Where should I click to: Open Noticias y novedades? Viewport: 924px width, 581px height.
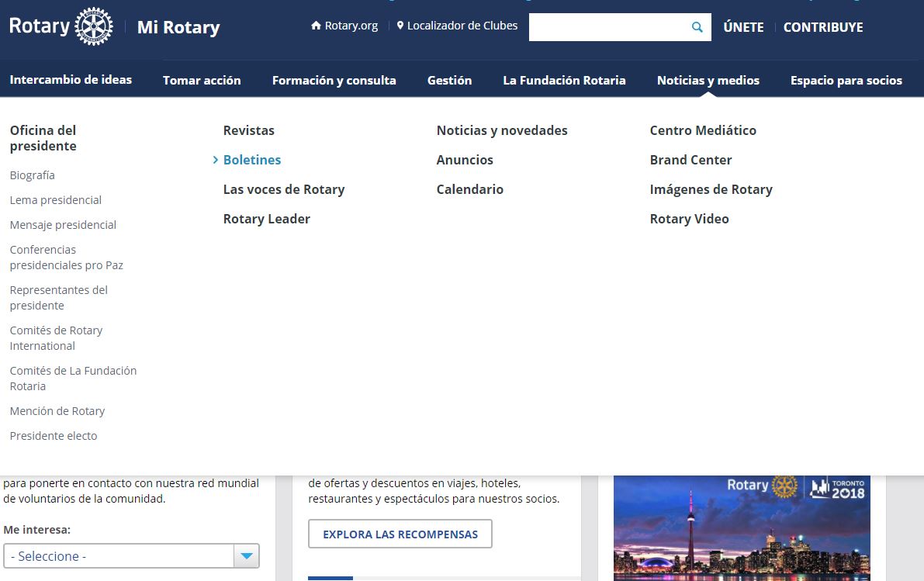tap(502, 130)
